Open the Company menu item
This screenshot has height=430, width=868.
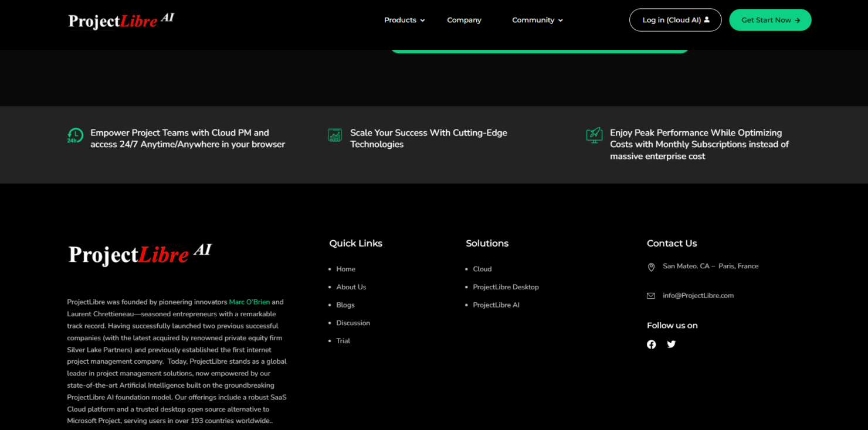coord(464,20)
